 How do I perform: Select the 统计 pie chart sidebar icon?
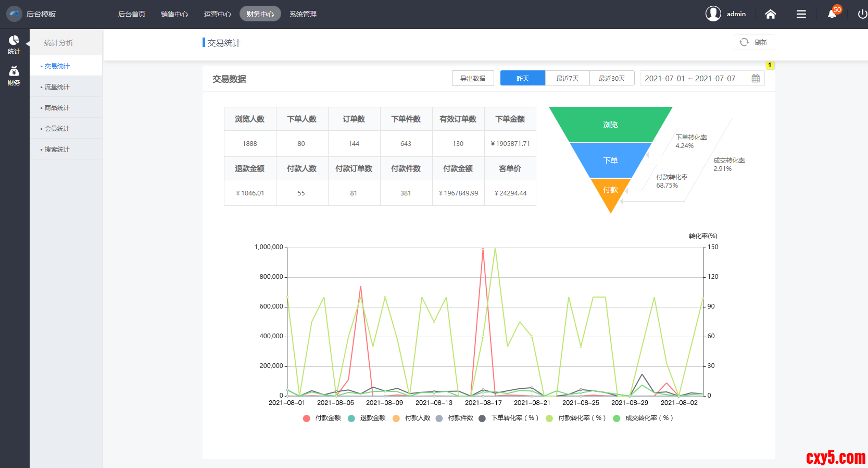coord(14,44)
